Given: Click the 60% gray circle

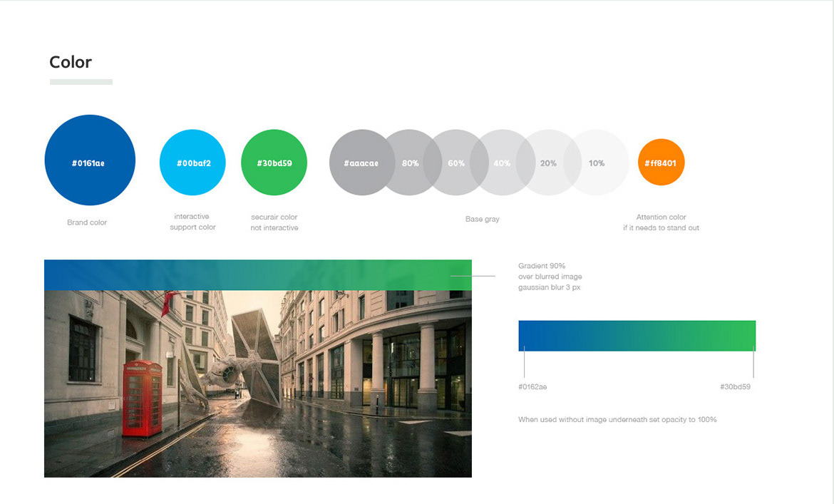Looking at the screenshot, I should (455, 162).
